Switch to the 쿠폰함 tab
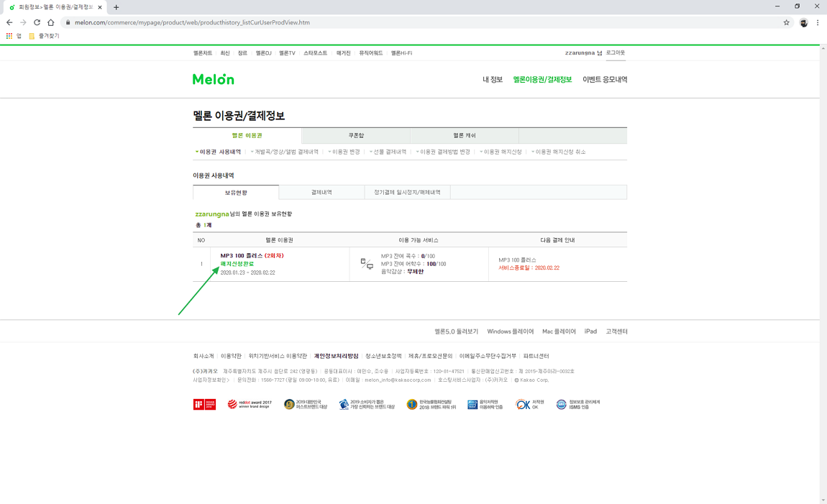827x504 pixels. point(356,135)
